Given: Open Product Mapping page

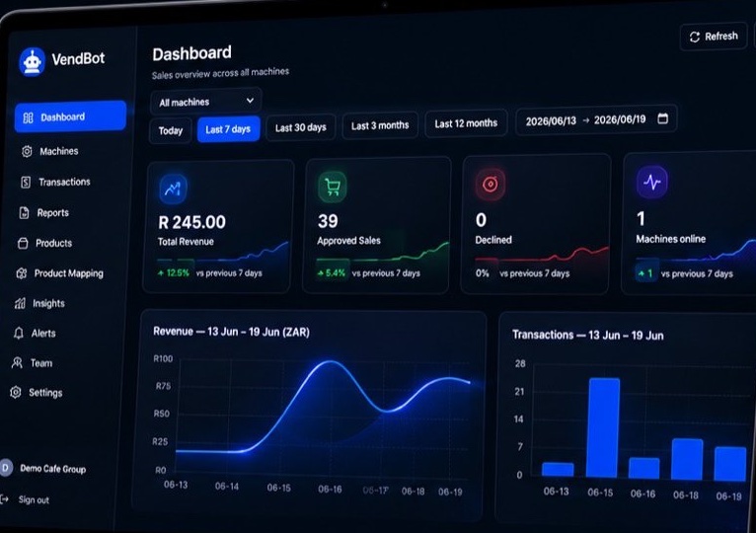Looking at the screenshot, I should point(68,273).
